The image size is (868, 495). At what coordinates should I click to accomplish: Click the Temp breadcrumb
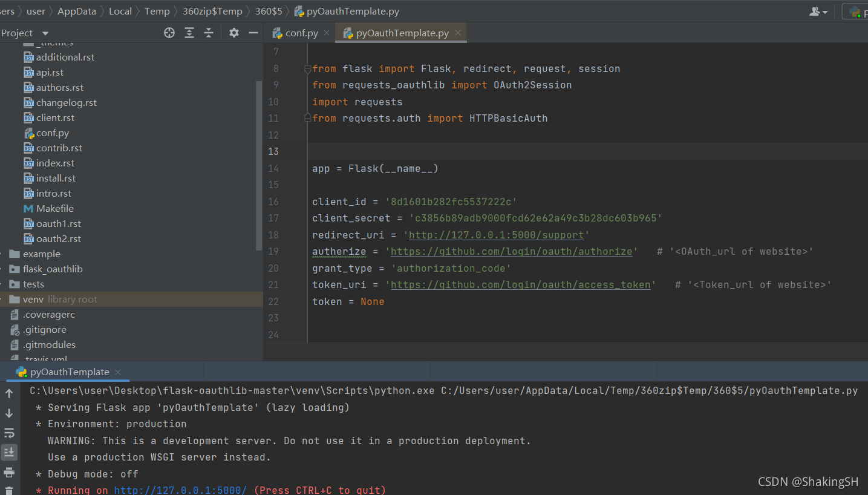(x=157, y=11)
